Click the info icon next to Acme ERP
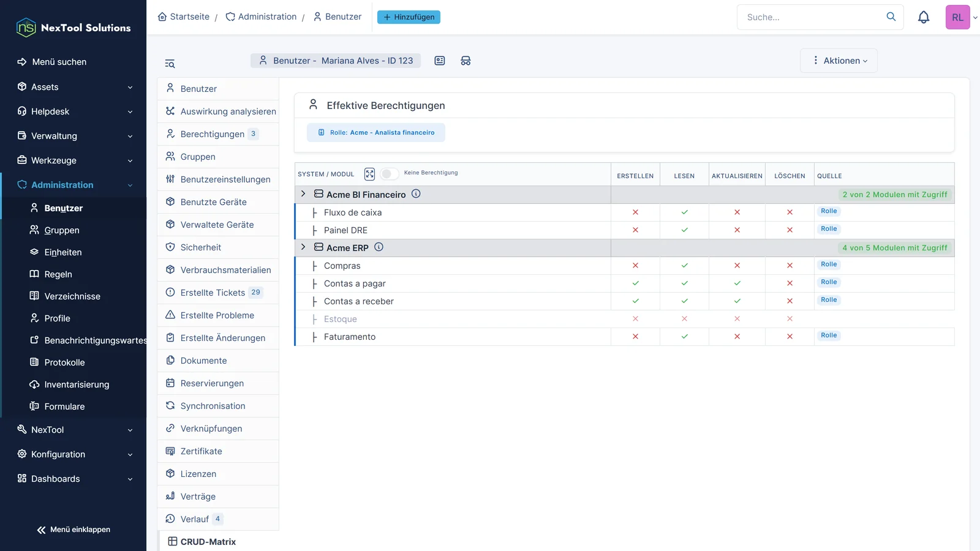 click(x=379, y=247)
